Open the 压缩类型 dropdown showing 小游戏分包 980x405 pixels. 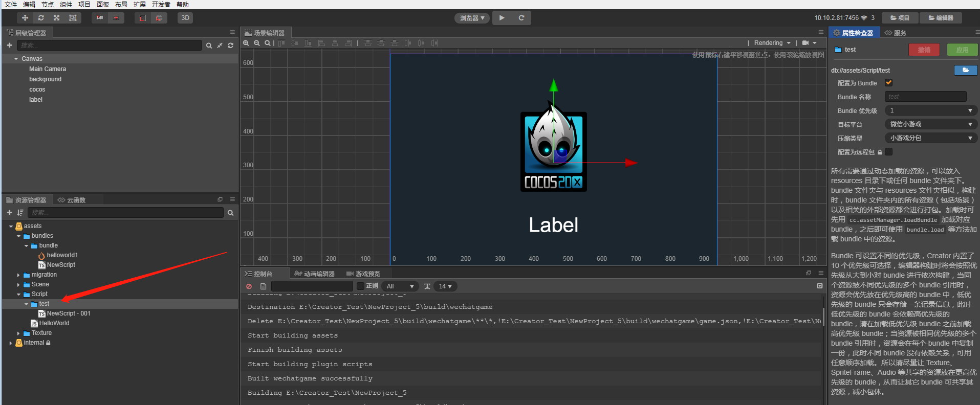click(931, 138)
